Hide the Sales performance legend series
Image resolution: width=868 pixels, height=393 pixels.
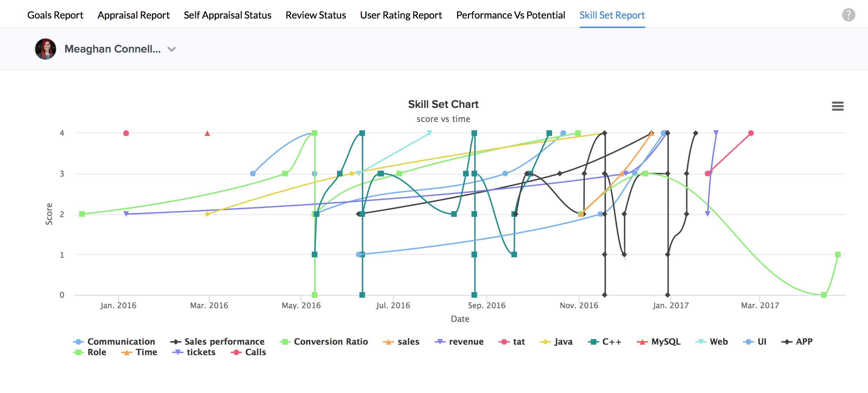[224, 342]
